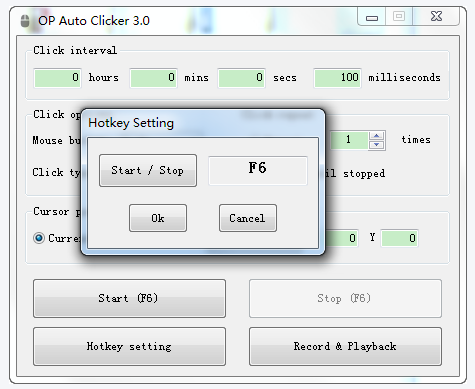Image resolution: width=475 pixels, height=389 pixels.
Task: Click the 'mins' label
Action: pos(197,78)
